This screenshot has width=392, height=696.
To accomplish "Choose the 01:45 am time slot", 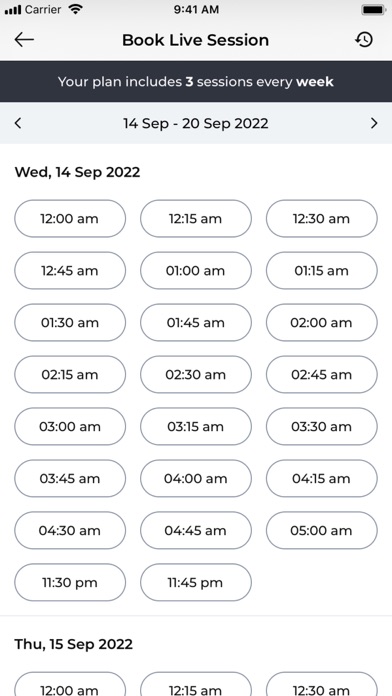I will point(196,322).
